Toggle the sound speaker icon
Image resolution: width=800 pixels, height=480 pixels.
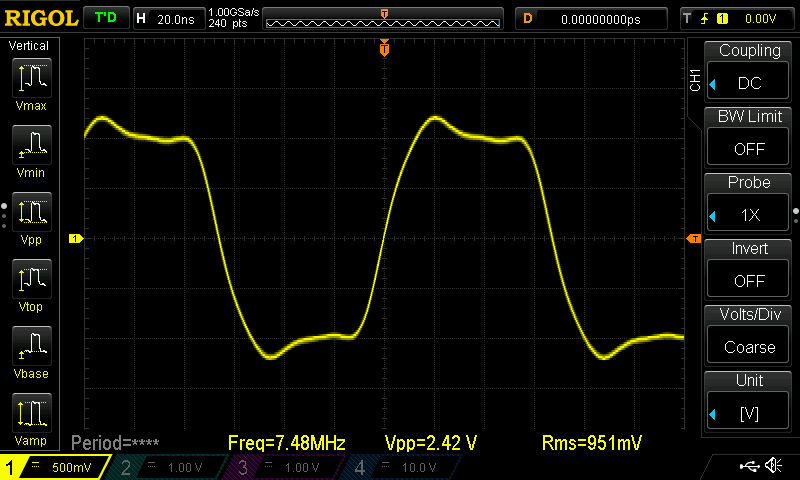click(x=773, y=465)
